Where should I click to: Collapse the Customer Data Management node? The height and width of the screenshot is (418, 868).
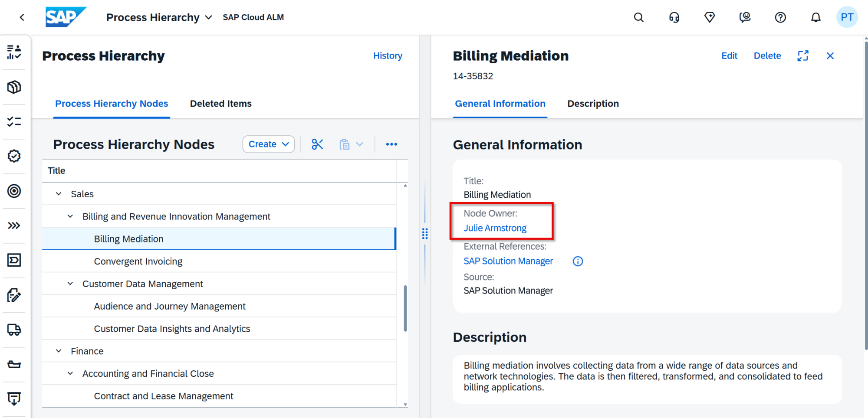(70, 284)
